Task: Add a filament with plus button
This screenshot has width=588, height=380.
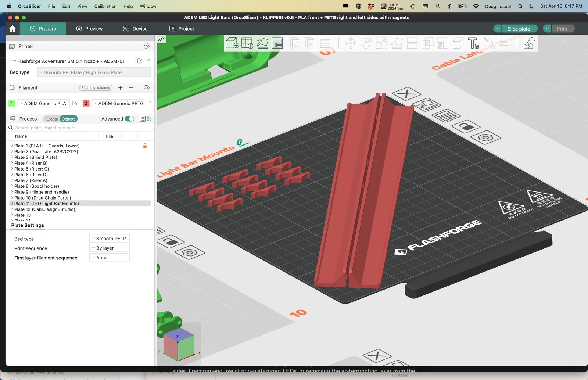Action: (120, 88)
